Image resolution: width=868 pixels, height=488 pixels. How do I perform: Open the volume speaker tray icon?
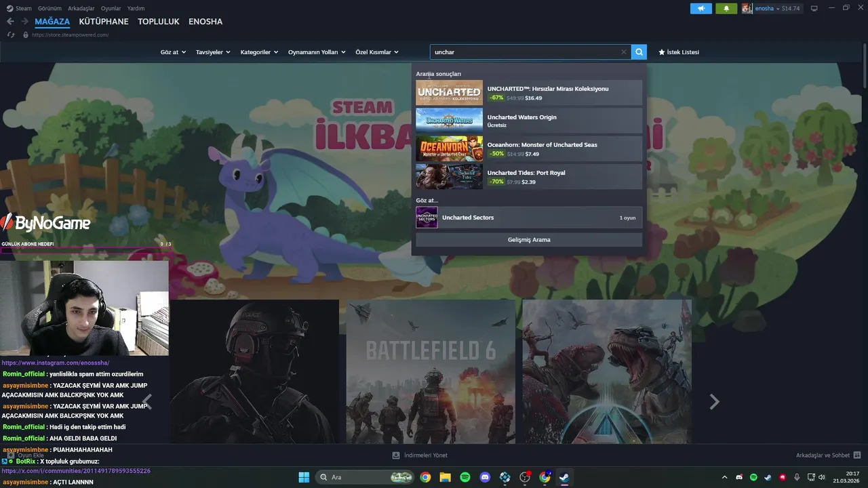[822, 477]
